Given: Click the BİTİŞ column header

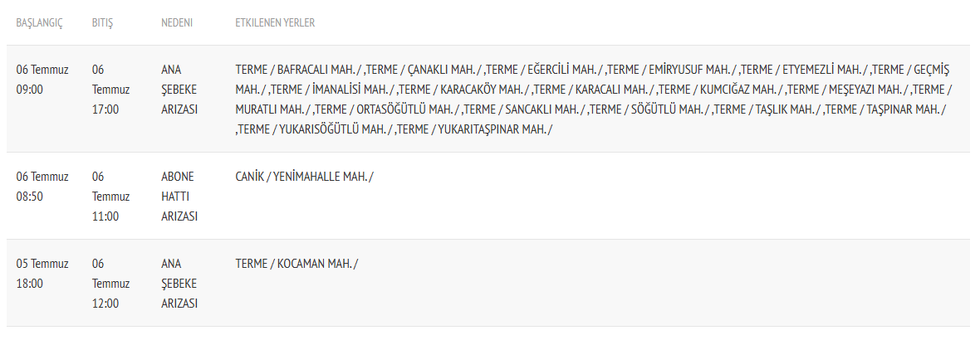Looking at the screenshot, I should [x=102, y=23].
